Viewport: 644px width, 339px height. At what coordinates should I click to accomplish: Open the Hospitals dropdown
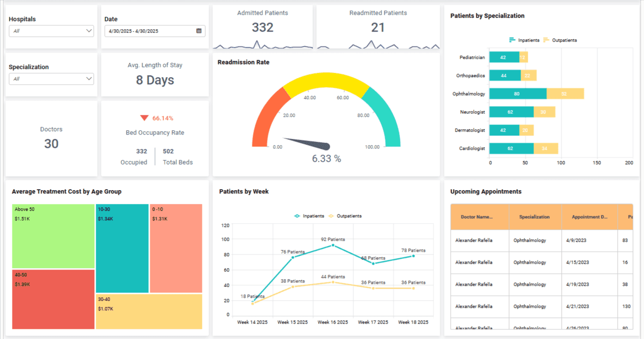point(51,30)
